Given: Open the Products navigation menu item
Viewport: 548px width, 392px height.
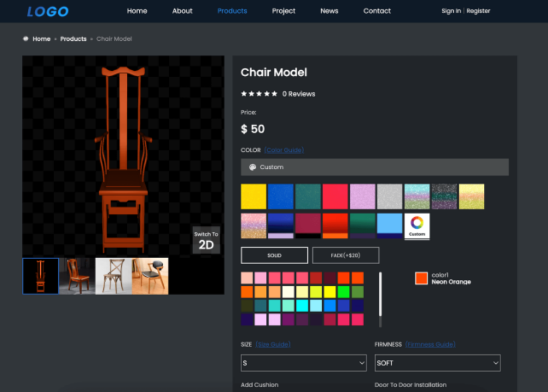Looking at the screenshot, I should click(232, 11).
